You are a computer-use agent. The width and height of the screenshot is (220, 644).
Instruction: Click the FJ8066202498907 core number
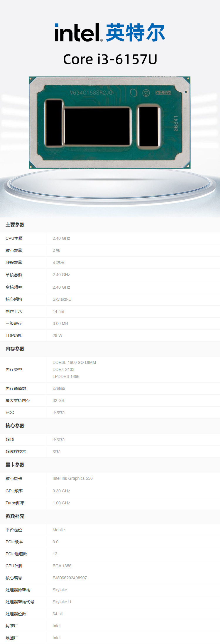click(x=70, y=578)
